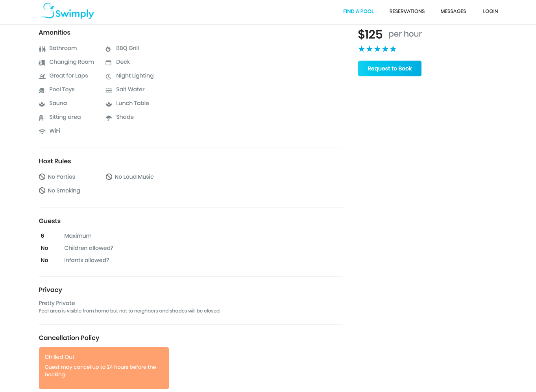Click the Night Lighting moon icon
This screenshot has height=392, width=536.
[x=109, y=77]
